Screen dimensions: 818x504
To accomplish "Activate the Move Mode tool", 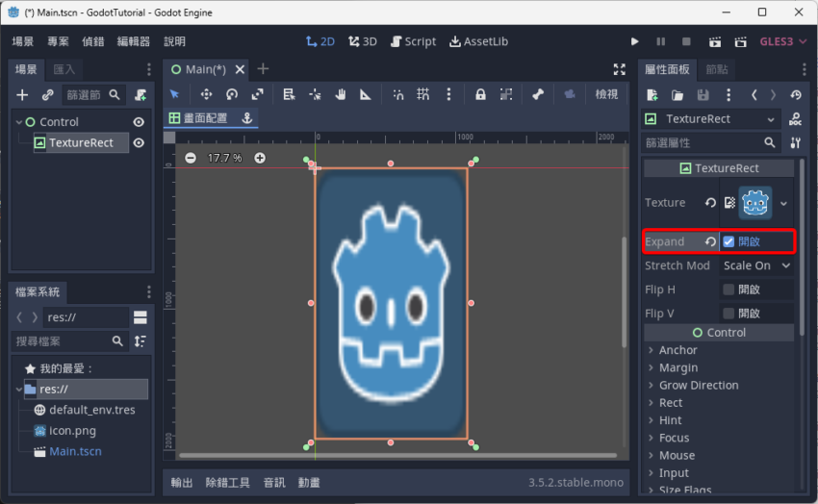I will [x=206, y=94].
